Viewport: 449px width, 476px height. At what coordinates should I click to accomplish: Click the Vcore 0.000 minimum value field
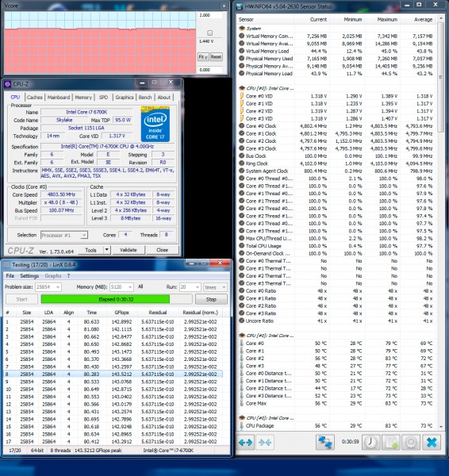coord(209,70)
